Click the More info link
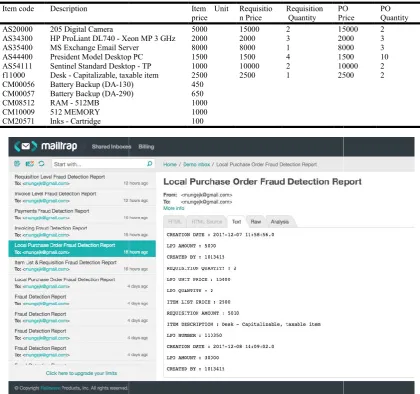This screenshot has width=420, height=394. pyautogui.click(x=174, y=208)
